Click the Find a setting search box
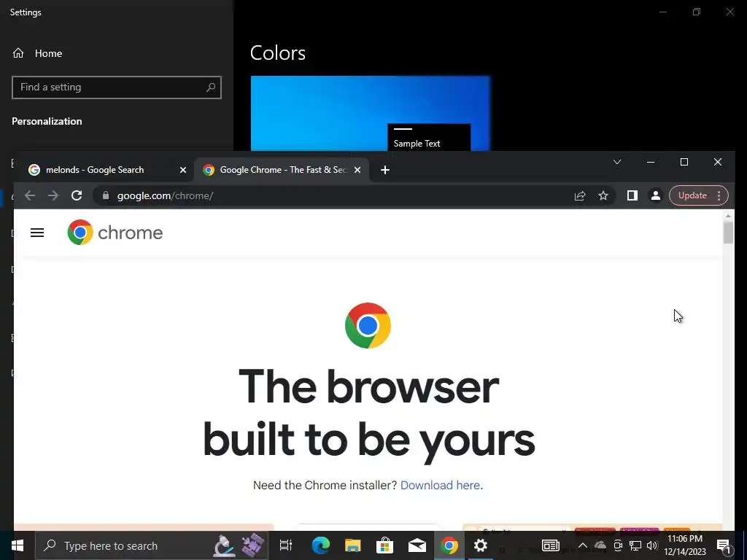 116,87
